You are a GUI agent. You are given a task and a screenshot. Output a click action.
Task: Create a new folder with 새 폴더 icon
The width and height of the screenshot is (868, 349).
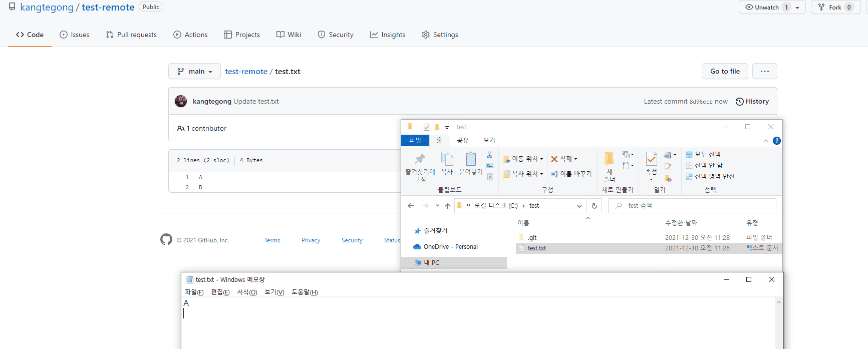click(x=609, y=159)
